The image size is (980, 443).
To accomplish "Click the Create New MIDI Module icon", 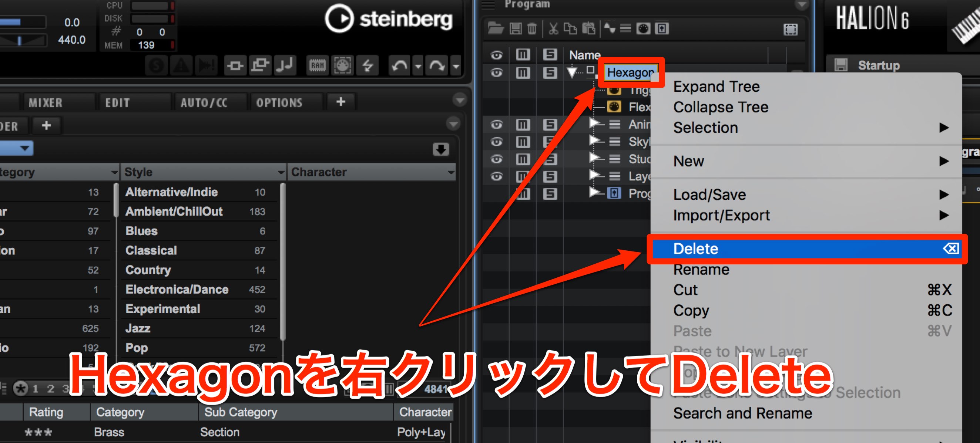I will [643, 28].
